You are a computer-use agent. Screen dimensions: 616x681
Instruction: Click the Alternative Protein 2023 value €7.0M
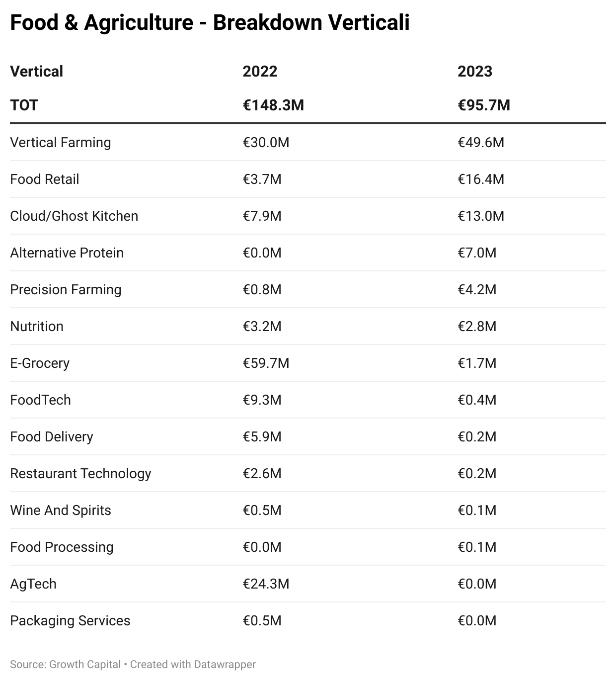477,253
